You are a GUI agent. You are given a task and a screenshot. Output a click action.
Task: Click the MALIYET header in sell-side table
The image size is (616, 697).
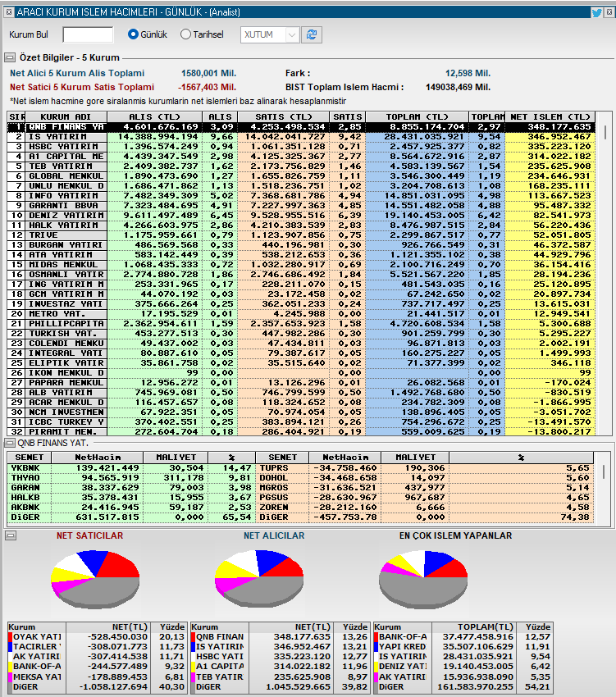coord(414,458)
